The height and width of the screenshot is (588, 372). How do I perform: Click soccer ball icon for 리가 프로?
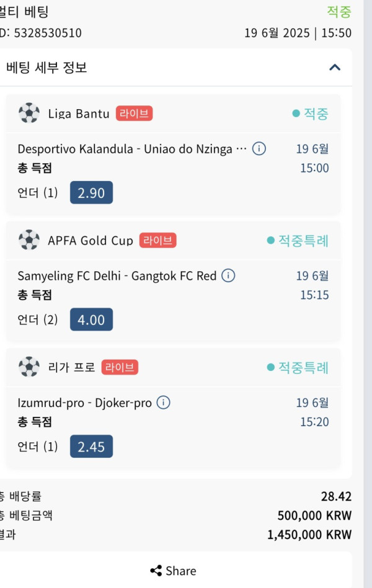point(29,367)
